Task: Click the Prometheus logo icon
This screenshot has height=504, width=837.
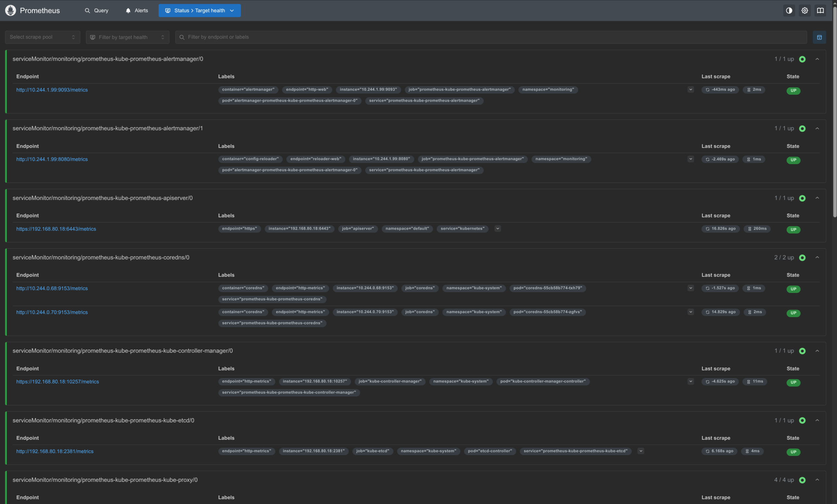Action: coord(10,10)
